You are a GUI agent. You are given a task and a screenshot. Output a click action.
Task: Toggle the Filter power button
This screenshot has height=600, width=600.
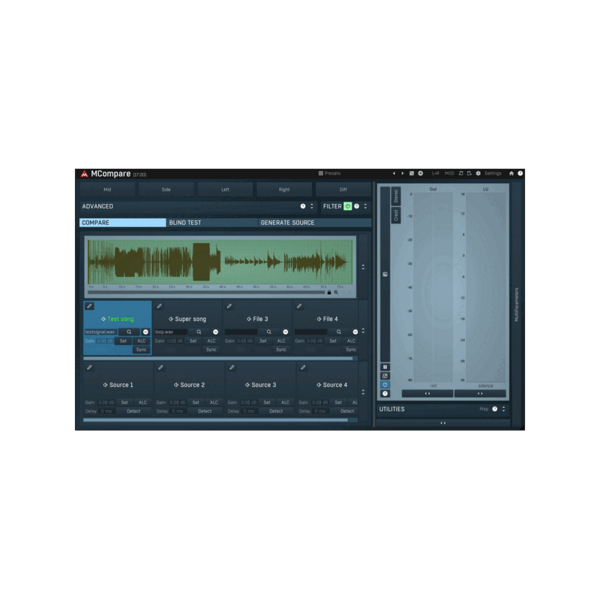pyautogui.click(x=347, y=206)
